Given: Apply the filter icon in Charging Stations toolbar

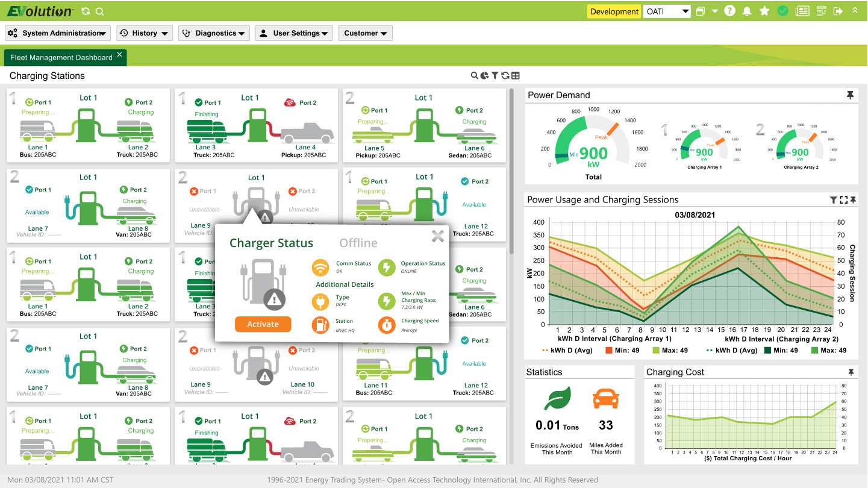Looking at the screenshot, I should pos(495,75).
